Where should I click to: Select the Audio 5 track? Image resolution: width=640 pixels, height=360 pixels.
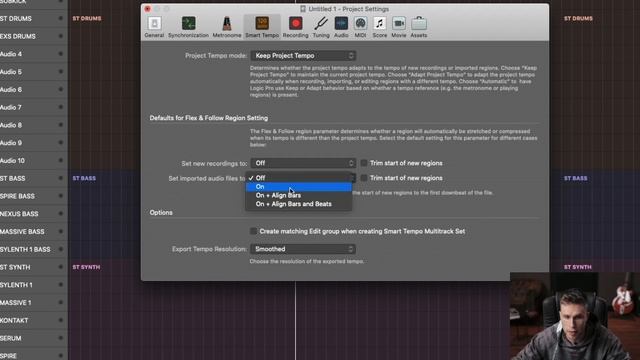[33, 72]
